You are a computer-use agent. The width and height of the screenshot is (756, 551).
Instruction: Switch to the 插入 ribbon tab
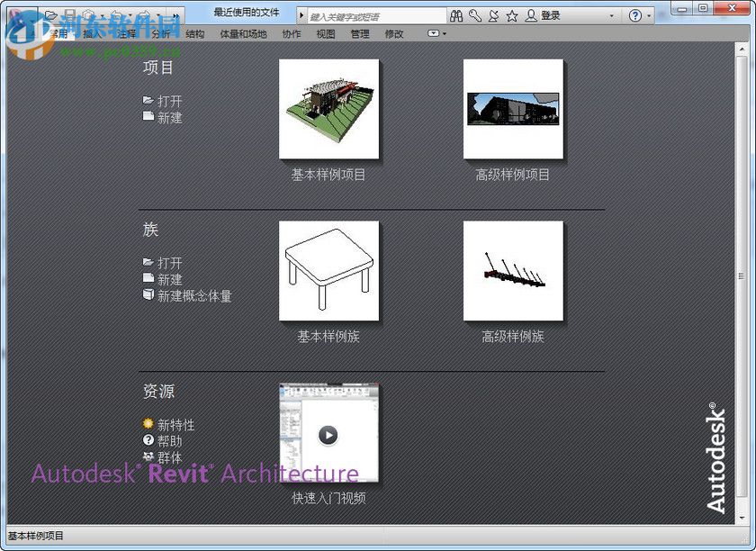point(90,33)
